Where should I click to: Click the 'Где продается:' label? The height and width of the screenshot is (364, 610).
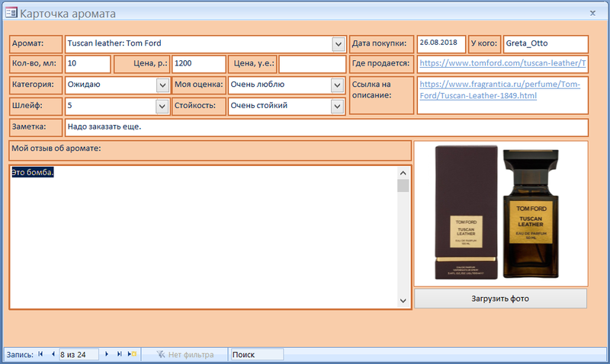[382, 64]
